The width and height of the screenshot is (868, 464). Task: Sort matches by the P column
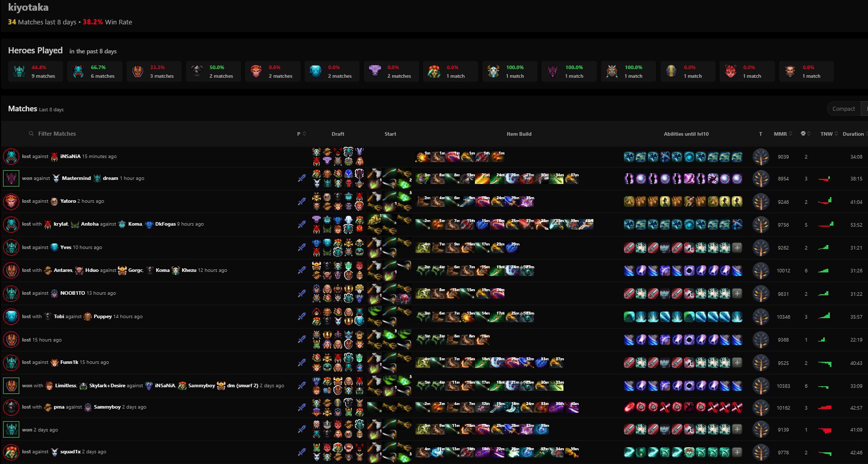(302, 134)
